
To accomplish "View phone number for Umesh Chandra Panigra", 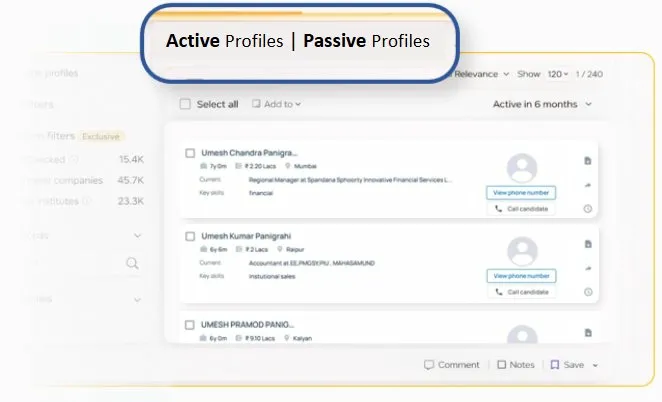I will [x=521, y=193].
